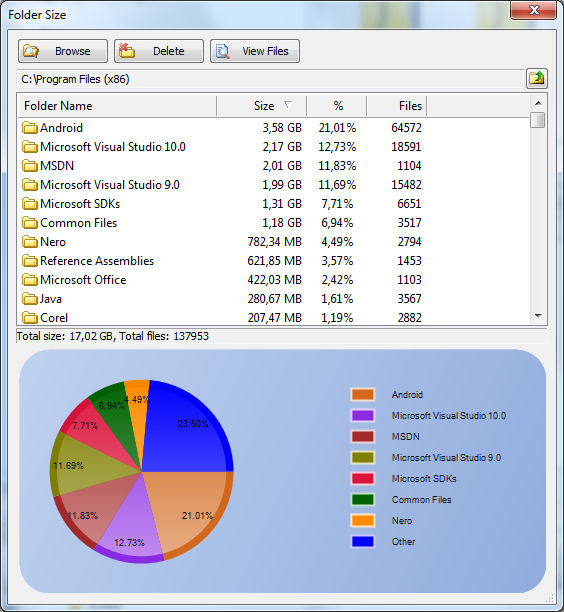Select Microsoft Visual Studio 9.0 folder icon

click(x=30, y=185)
